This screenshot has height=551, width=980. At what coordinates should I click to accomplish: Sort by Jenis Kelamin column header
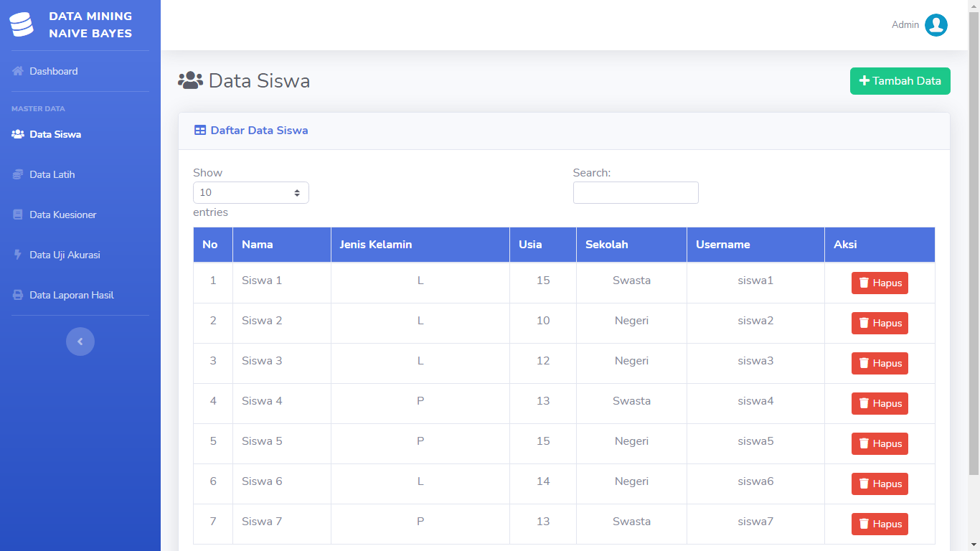pos(420,245)
